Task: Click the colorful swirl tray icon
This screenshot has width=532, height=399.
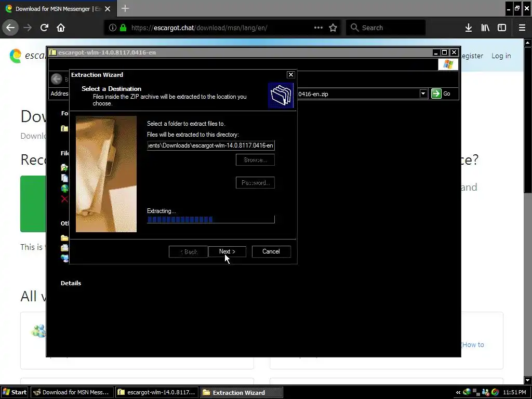Action: pyautogui.click(x=495, y=393)
